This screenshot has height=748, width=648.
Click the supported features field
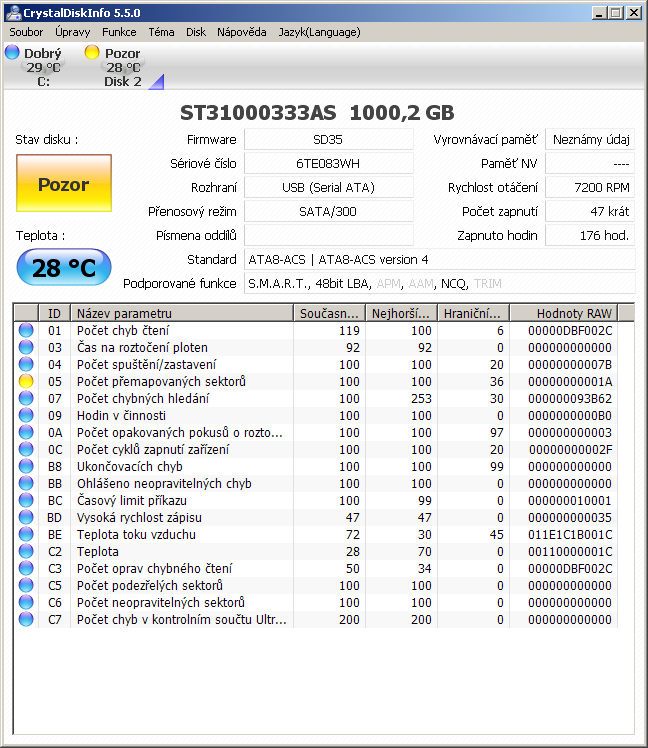coord(439,283)
